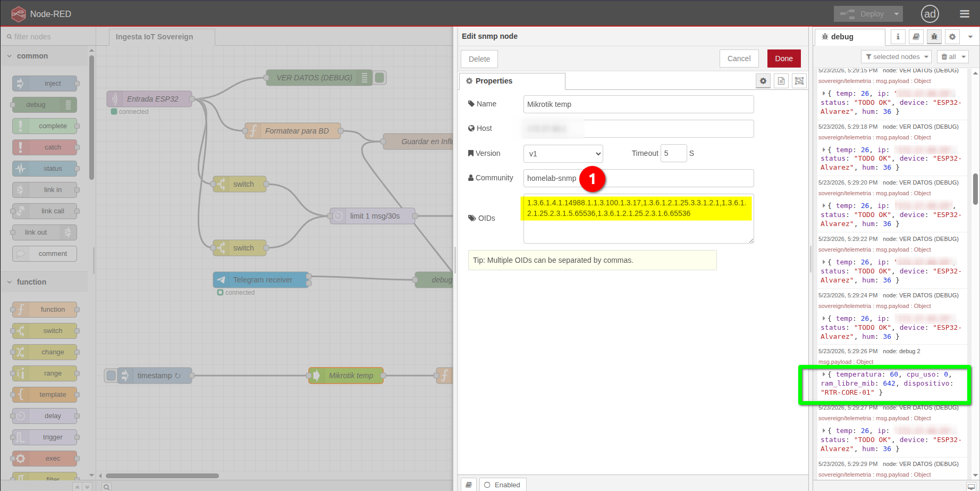Click the 'filter nodes' palette search box
This screenshot has width=980, height=491.
pos(48,37)
